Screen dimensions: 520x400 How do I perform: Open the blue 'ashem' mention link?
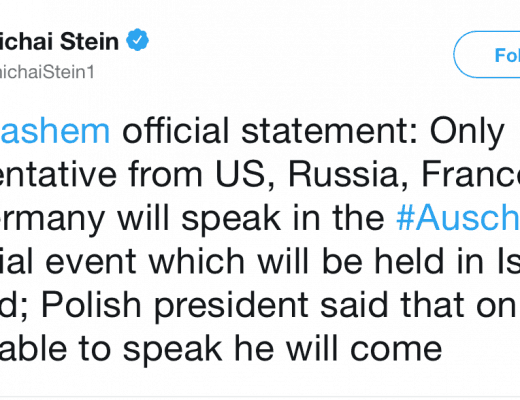pos(55,131)
